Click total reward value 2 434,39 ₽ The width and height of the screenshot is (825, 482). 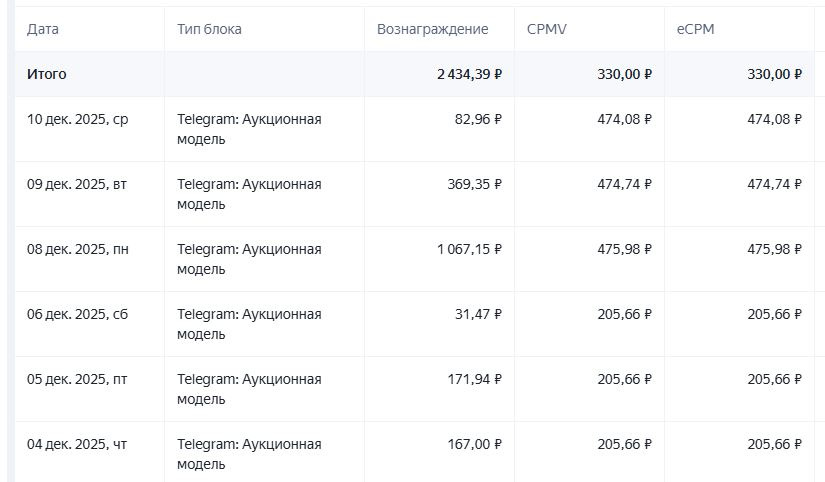[469, 75]
